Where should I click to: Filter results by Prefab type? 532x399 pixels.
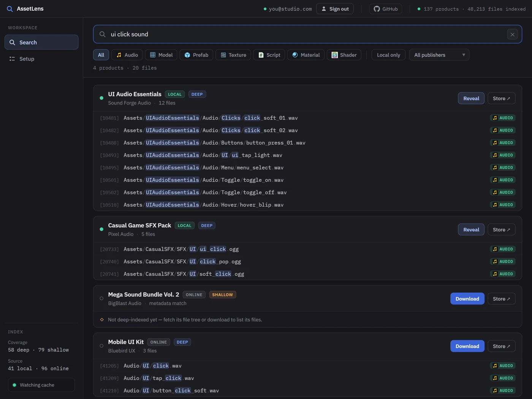(196, 55)
